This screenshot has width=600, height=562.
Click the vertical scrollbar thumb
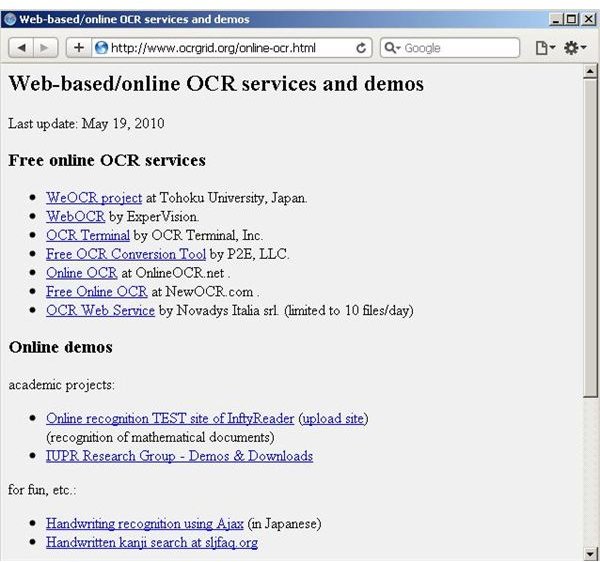(590, 238)
